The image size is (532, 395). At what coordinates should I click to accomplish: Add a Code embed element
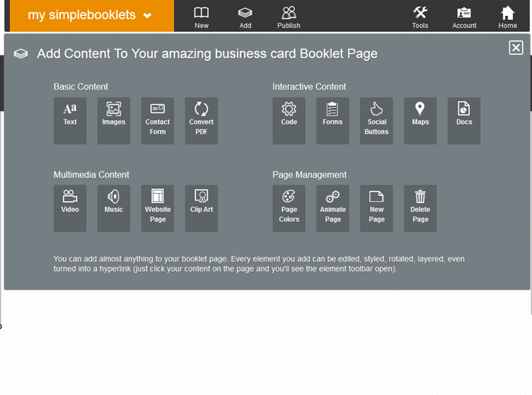[289, 120]
